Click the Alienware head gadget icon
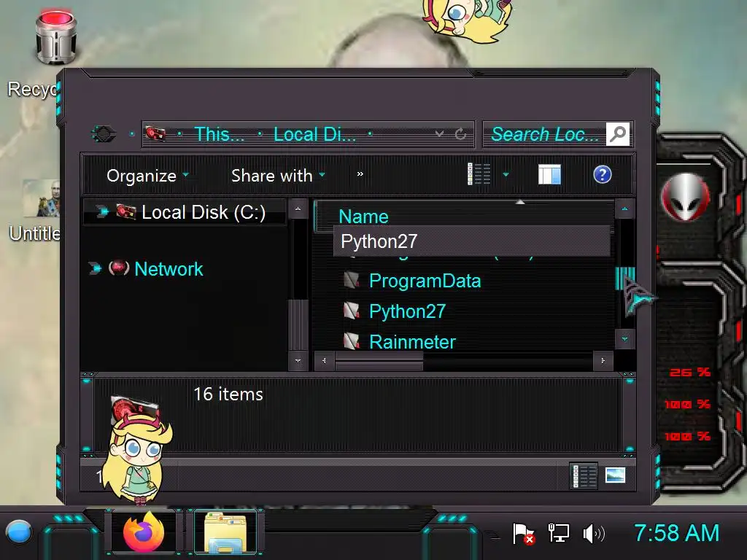Image resolution: width=747 pixels, height=560 pixels. coord(686,197)
